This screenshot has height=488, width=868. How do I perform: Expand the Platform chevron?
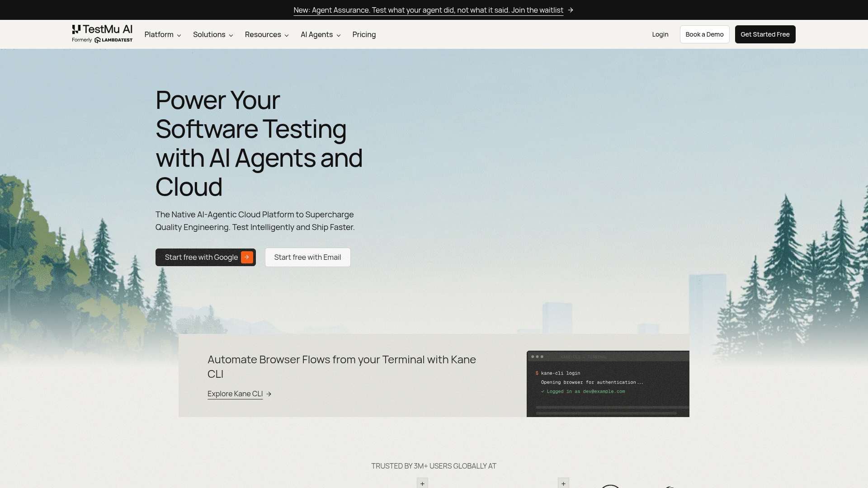click(x=179, y=35)
